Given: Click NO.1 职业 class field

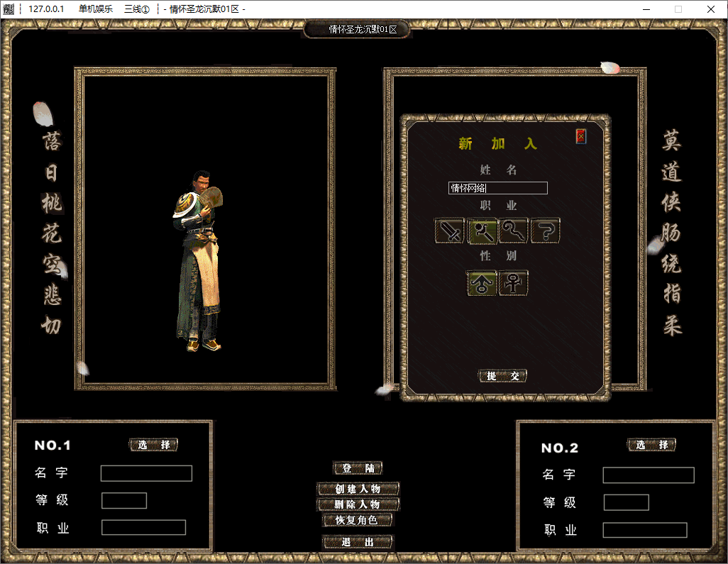Looking at the screenshot, I should pos(143,527).
